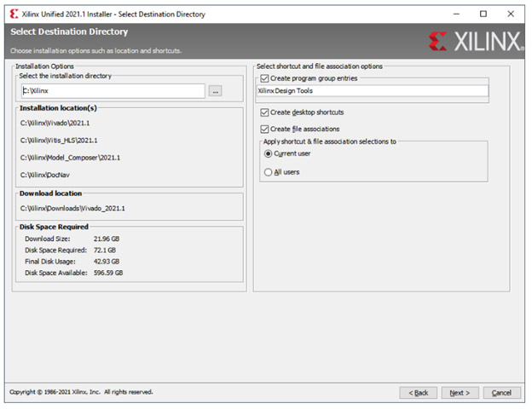The image size is (532, 409).
Task: Click the Select Destination Directory heading
Action: point(69,32)
